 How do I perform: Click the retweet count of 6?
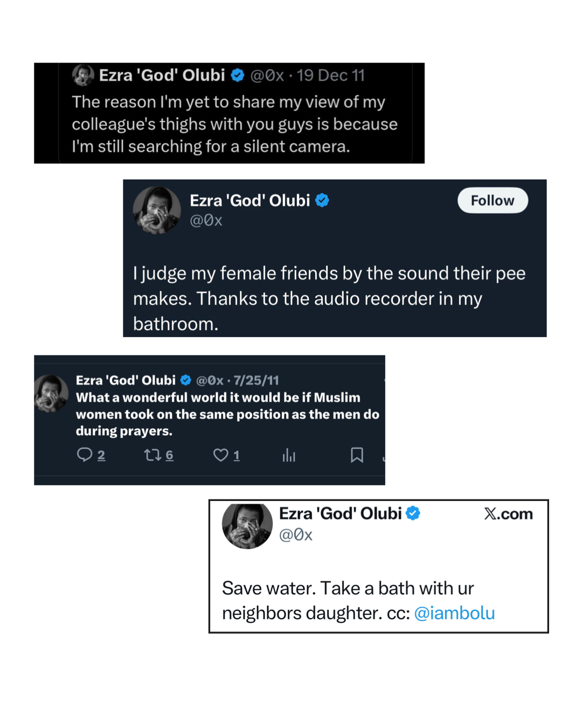[169, 455]
